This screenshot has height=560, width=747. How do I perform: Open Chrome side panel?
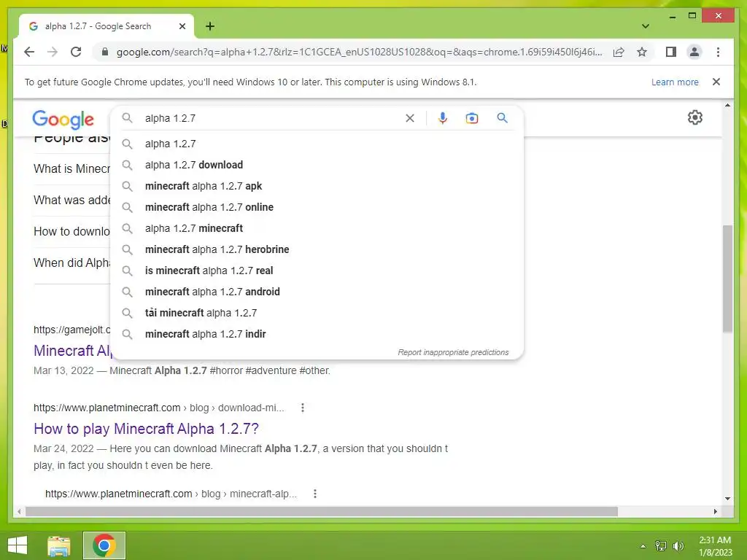click(x=671, y=52)
